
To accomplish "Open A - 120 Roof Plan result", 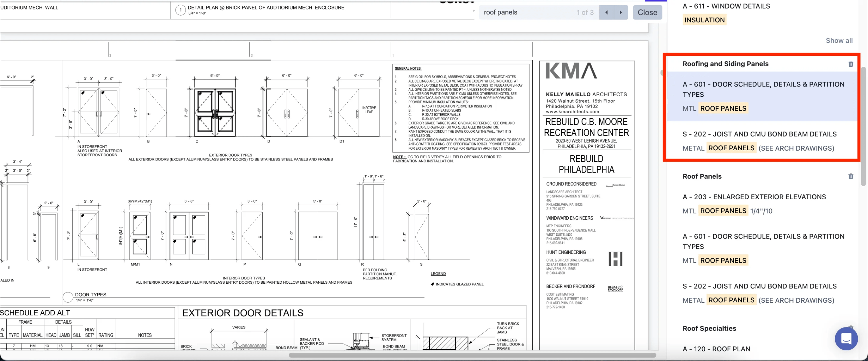I will 716,349.
